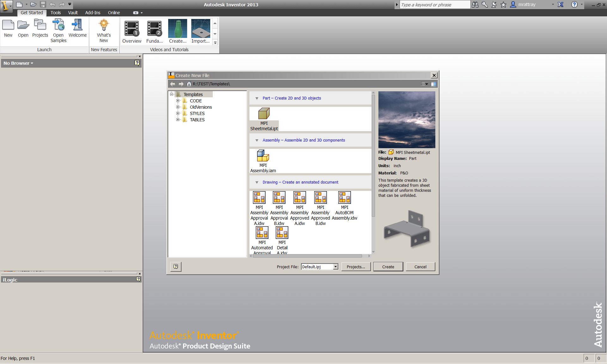Select the TABLES folder
Viewport: 607px width, 364px height.
197,120
